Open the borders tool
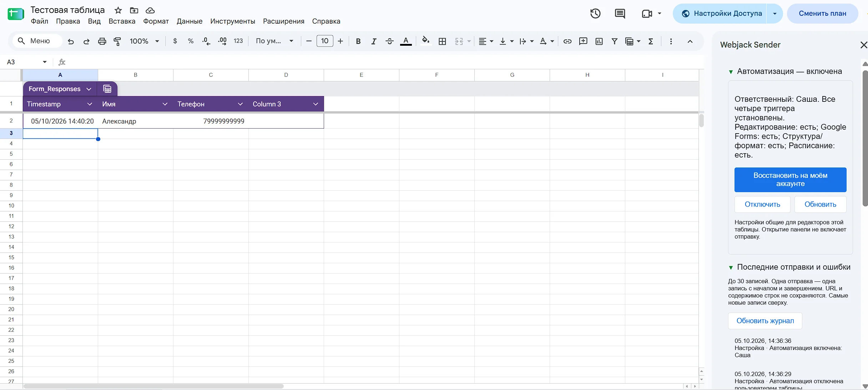Screen dimensions: 868x390 442,41
